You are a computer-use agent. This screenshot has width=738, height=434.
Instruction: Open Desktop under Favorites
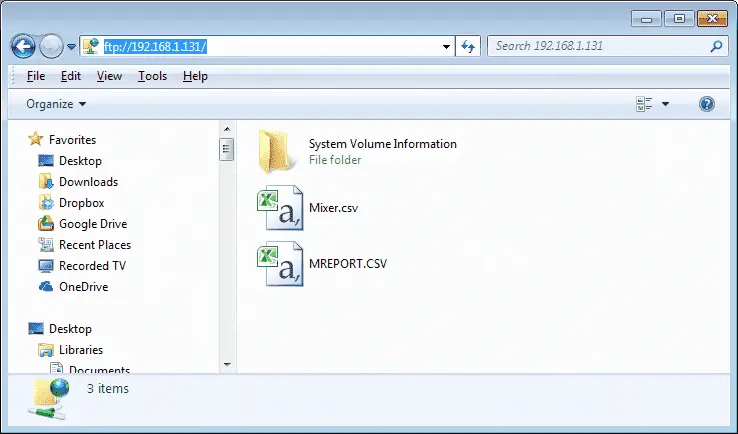[80, 161]
